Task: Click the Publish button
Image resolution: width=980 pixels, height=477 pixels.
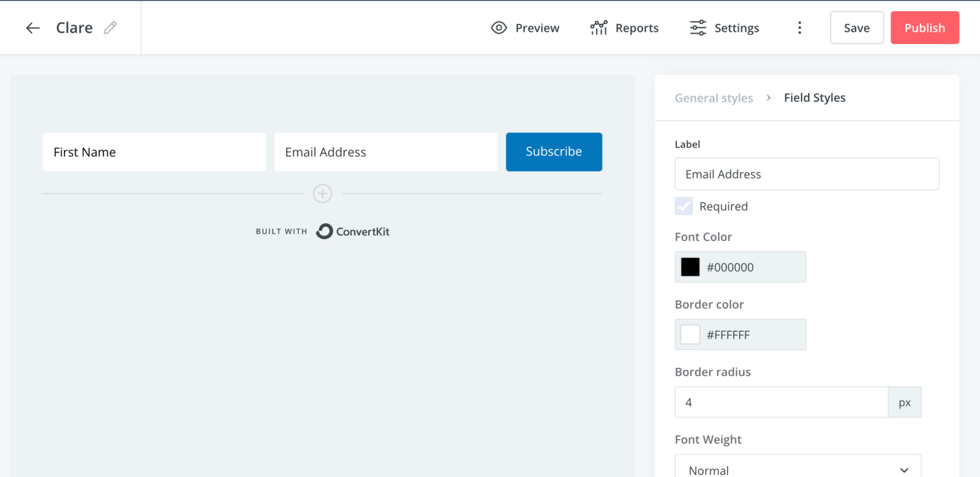Action: 925,28
